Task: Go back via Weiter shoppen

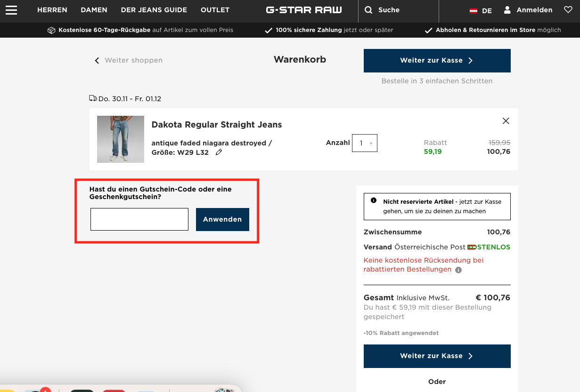Action: [x=133, y=60]
